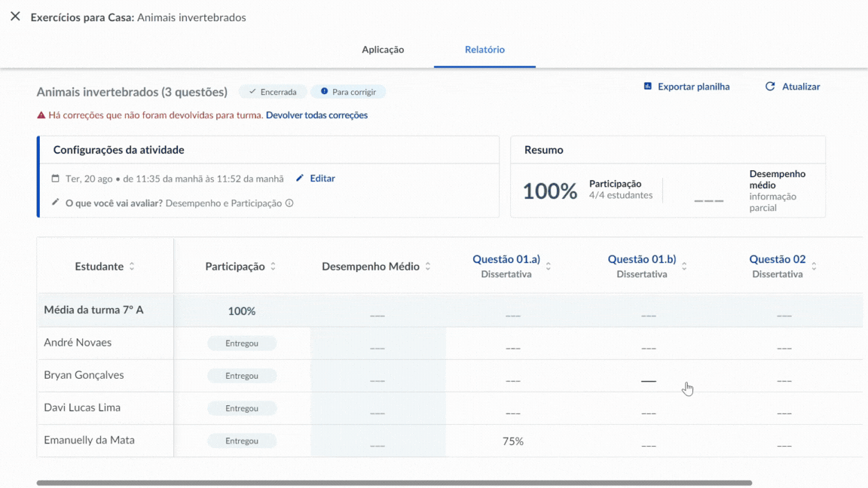
Task: Sort table by Participação column
Action: pos(273,267)
